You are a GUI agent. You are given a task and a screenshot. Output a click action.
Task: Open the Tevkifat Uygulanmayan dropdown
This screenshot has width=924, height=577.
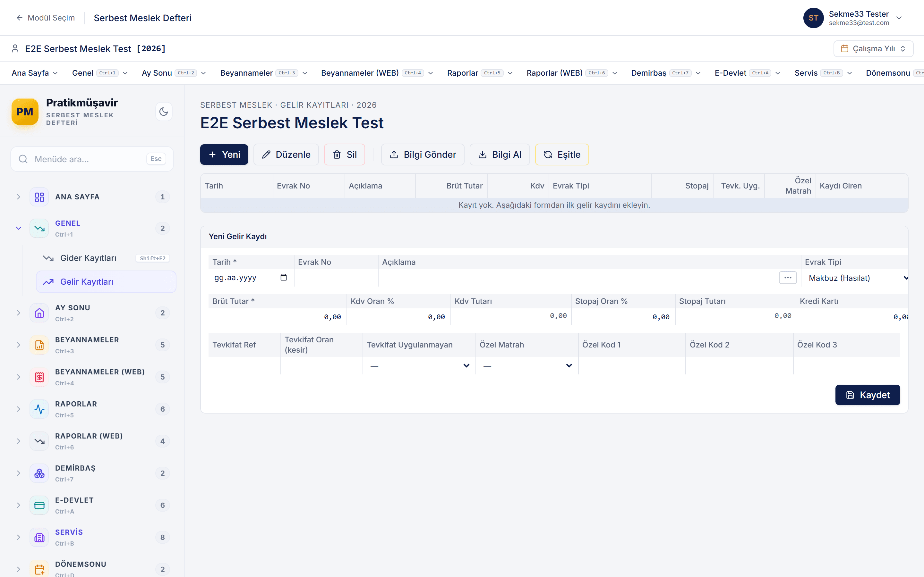pos(419,365)
